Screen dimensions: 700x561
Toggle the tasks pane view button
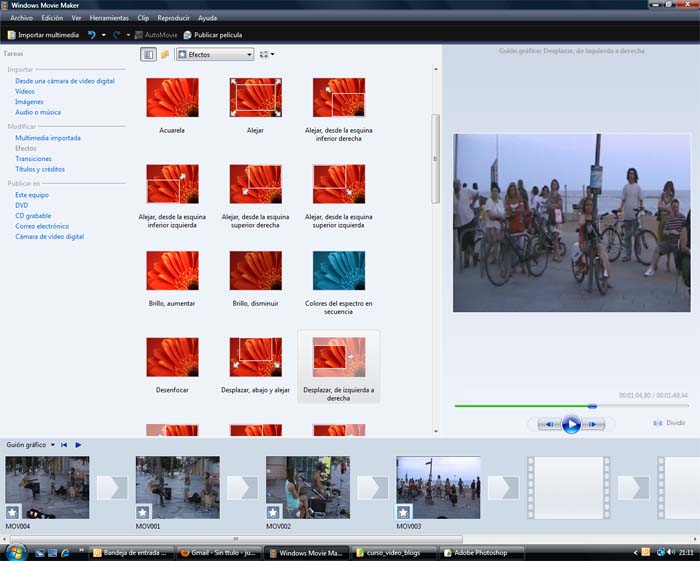148,54
